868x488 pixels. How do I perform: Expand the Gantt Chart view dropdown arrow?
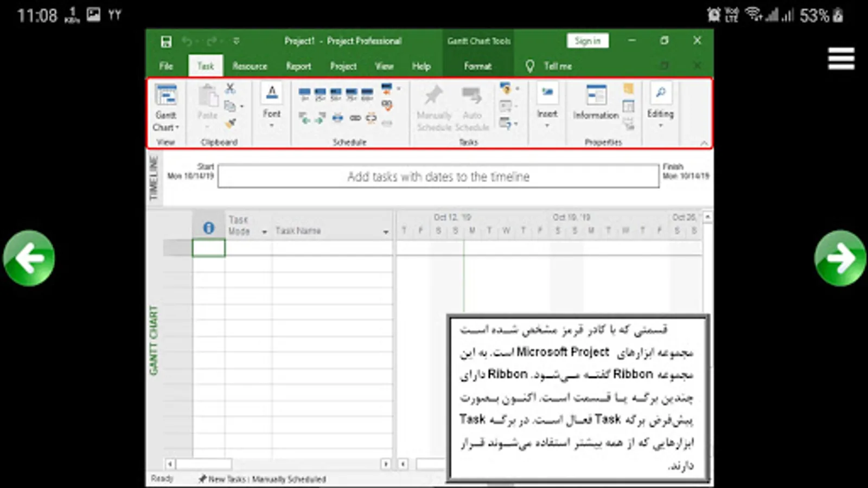[x=177, y=127]
